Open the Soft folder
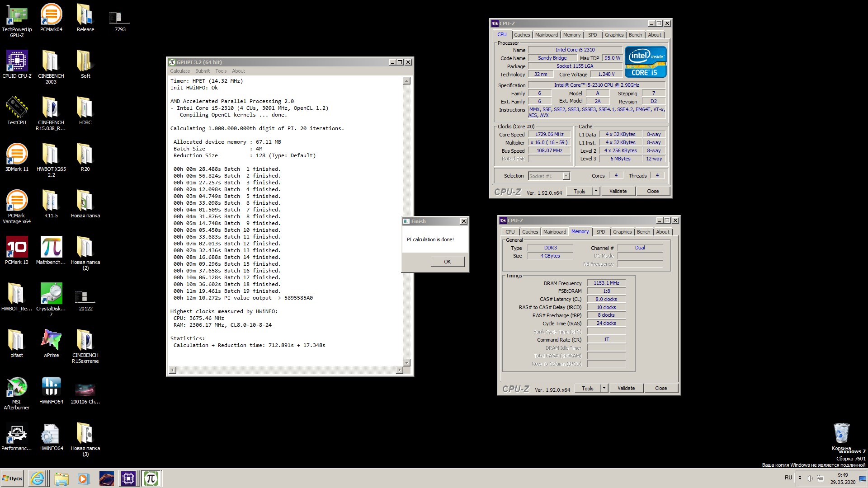Image resolution: width=868 pixels, height=488 pixels. click(85, 64)
